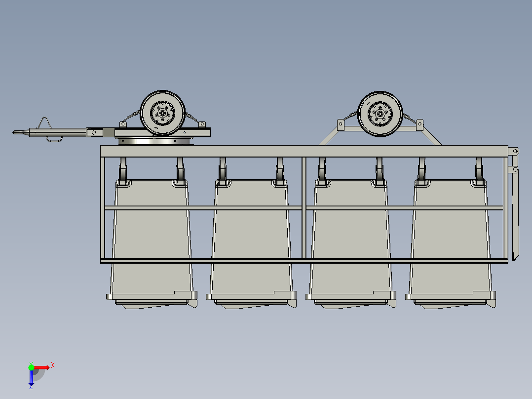Select the center vertical frame post
This screenshot has width=532, height=399.
[304, 207]
